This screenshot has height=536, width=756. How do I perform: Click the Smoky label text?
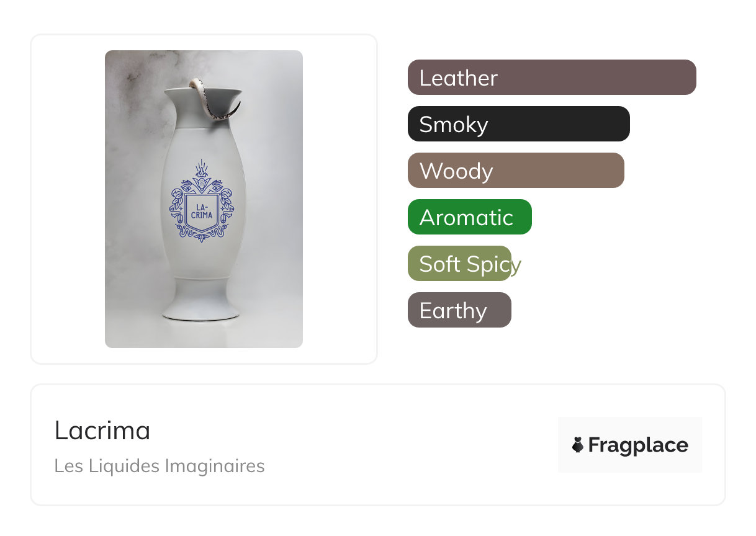454,125
